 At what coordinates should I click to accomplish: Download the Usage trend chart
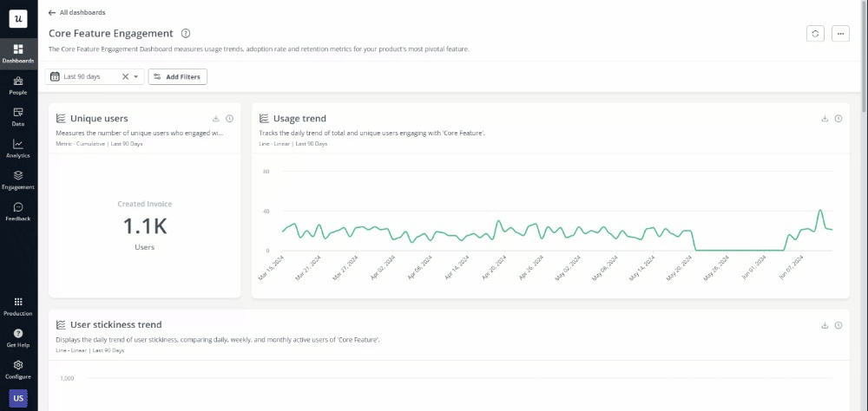825,119
